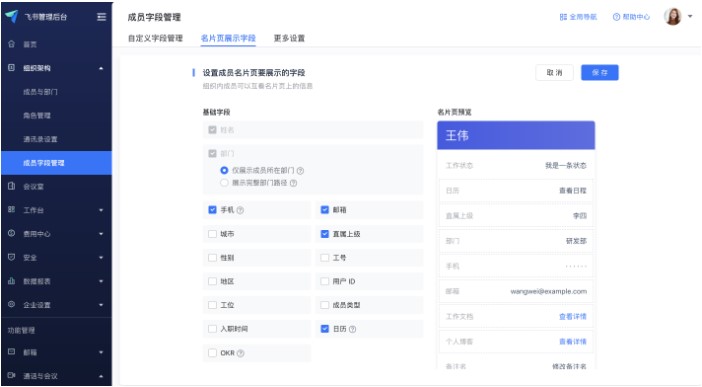Click the 费用中心 icon in the sidebar

[x=12, y=233]
